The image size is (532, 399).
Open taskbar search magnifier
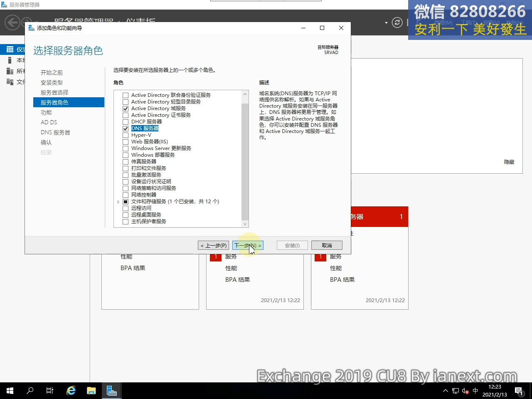click(x=30, y=391)
